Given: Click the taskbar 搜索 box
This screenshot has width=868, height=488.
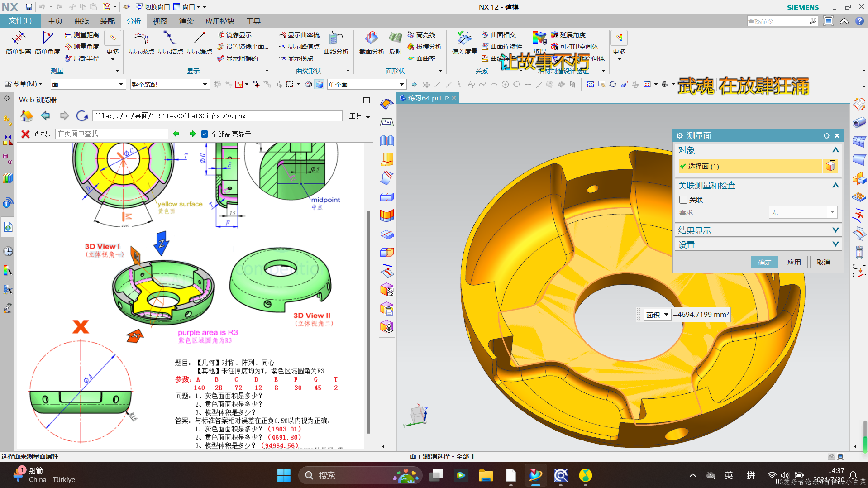Looking at the screenshot, I should coord(360,475).
